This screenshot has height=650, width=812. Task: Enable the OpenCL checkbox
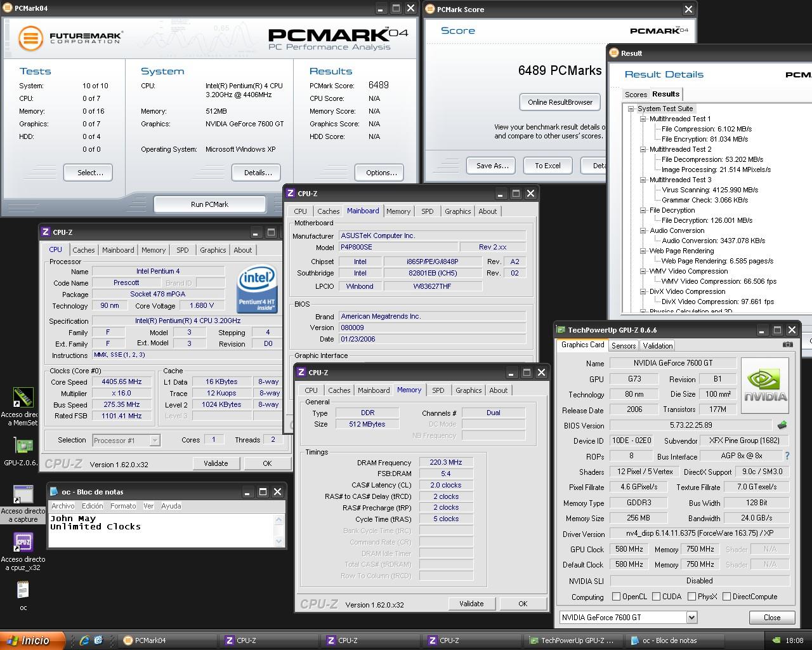616,597
